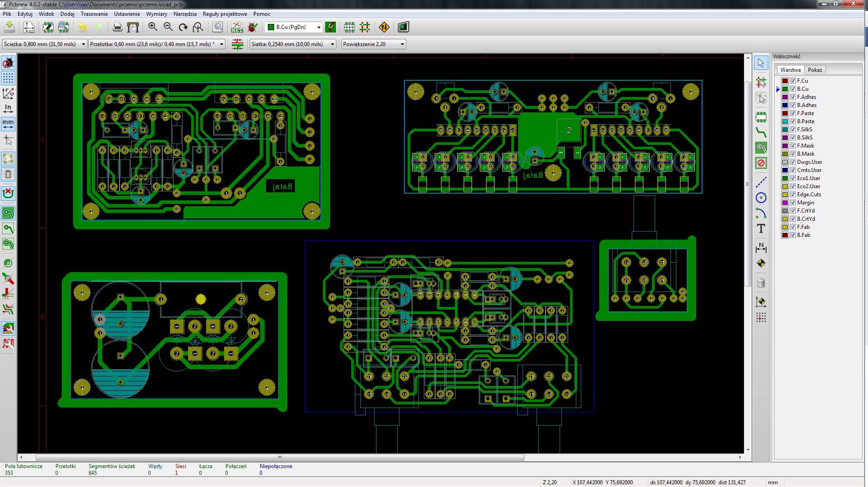Select the Add zones tool

pos(761,148)
